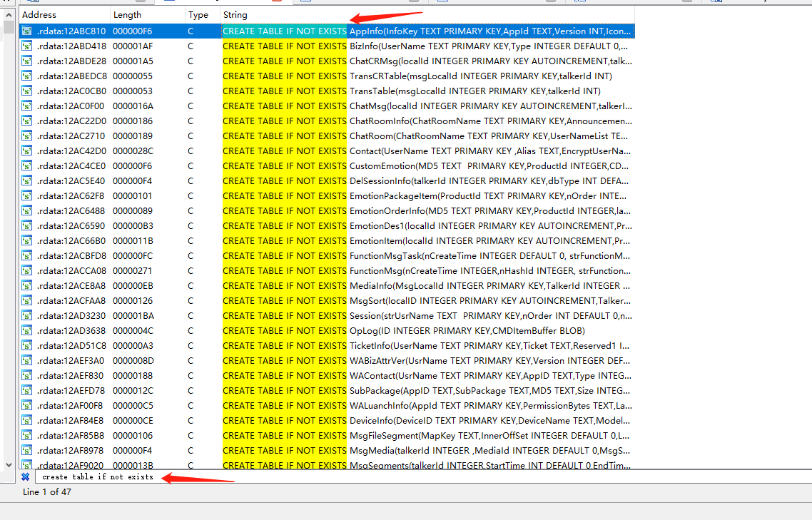Image resolution: width=812 pixels, height=520 pixels.
Task: Click the string icon on the BizInfo row
Action: (25, 46)
